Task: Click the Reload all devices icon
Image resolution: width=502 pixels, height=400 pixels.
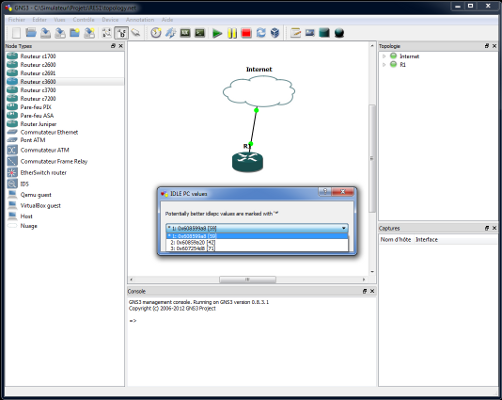Action: click(x=261, y=33)
